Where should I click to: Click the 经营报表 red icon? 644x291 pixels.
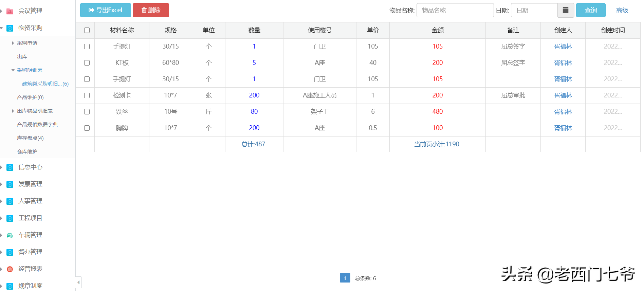point(10,269)
